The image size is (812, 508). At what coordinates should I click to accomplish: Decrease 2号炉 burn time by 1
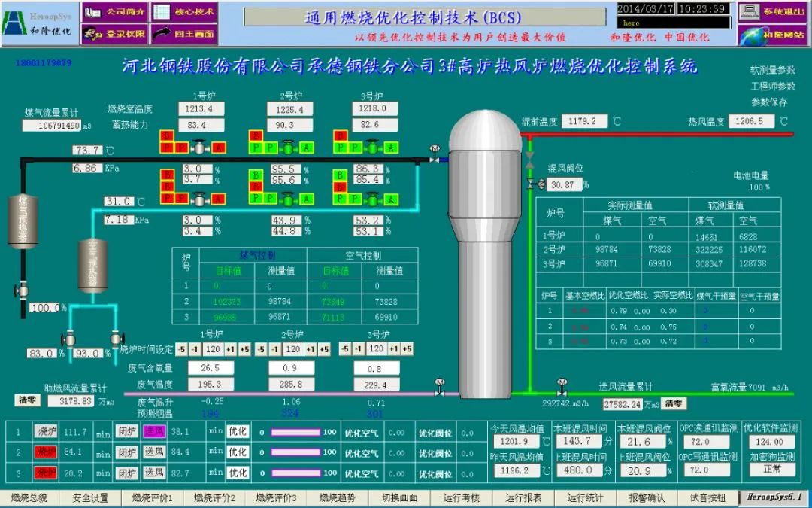click(275, 349)
